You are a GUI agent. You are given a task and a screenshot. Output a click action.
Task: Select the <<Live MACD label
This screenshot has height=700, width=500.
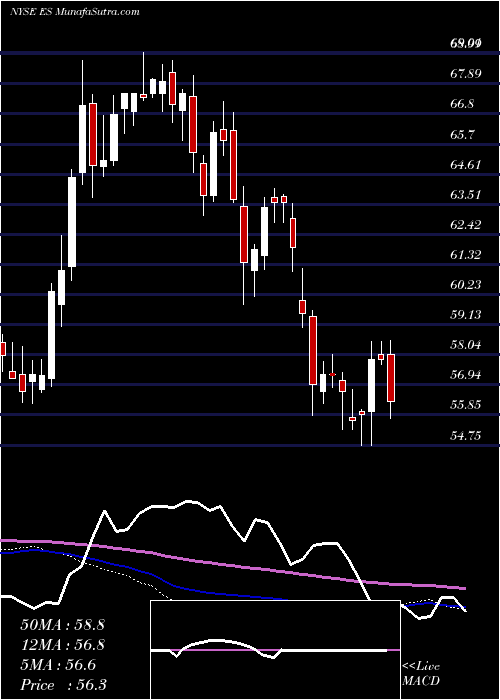[421, 673]
